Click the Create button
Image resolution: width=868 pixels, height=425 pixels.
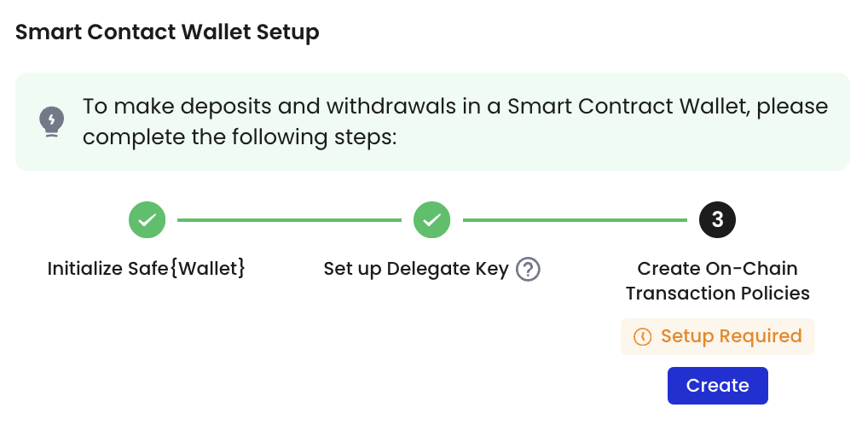717,386
